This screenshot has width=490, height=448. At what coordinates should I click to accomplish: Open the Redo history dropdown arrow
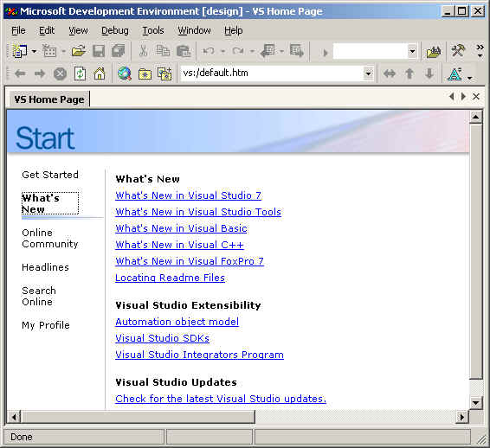tap(252, 51)
